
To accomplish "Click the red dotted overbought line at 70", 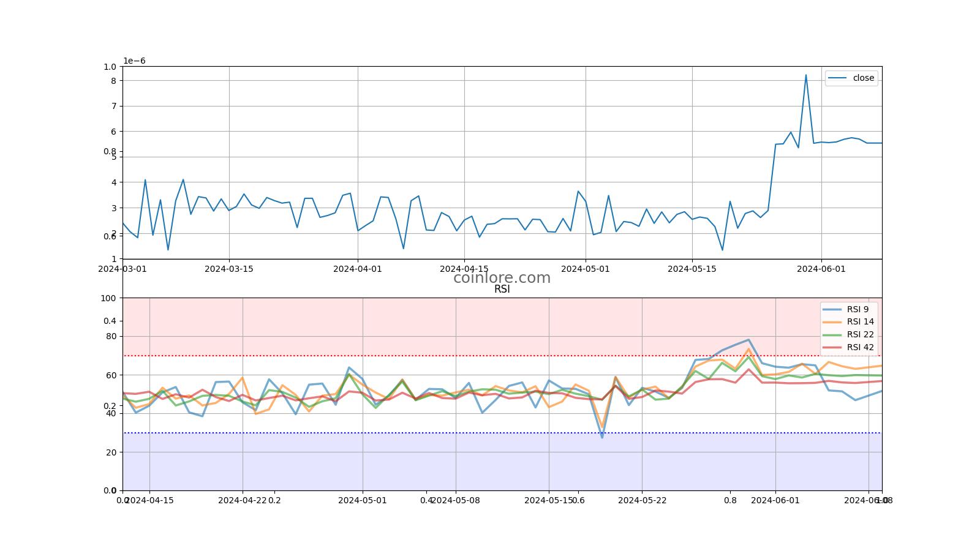I will tap(502, 356).
